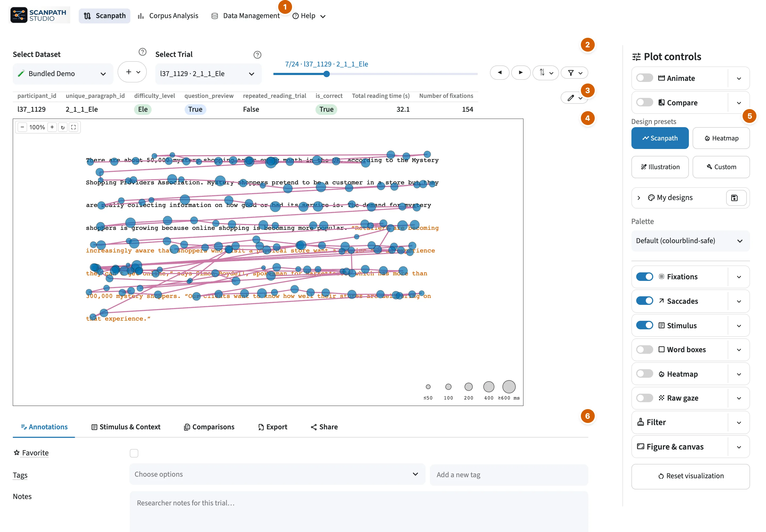Open the Select Trial dropdown
766x532 pixels.
(208, 74)
